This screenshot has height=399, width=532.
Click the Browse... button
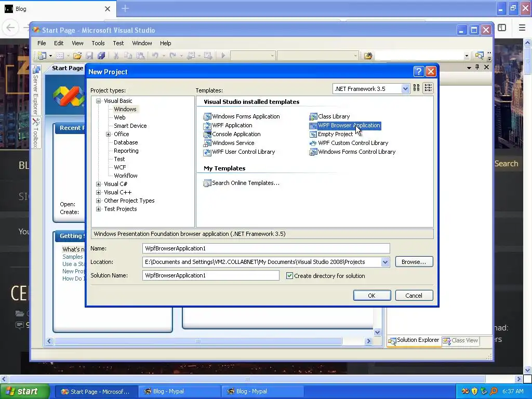[414, 262]
